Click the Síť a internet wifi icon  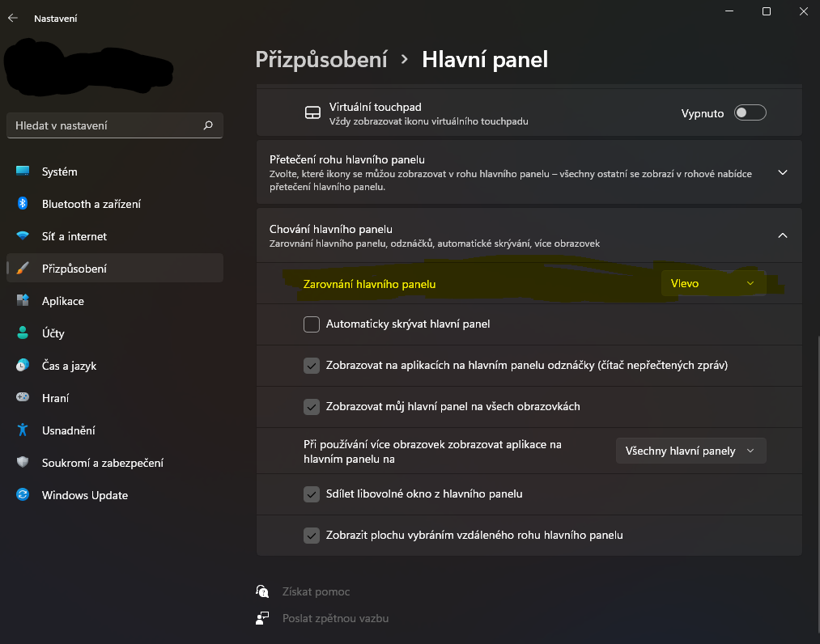pyautogui.click(x=23, y=236)
